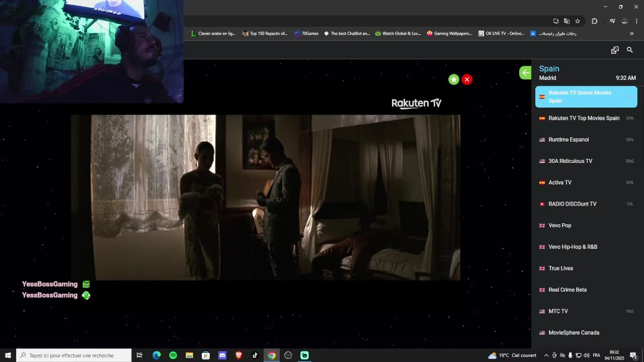The image size is (644, 362).
Task: Open Chrome three-dot menu
Action: pos(636,21)
